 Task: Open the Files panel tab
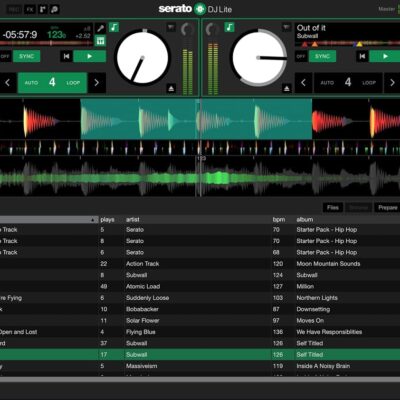333,208
